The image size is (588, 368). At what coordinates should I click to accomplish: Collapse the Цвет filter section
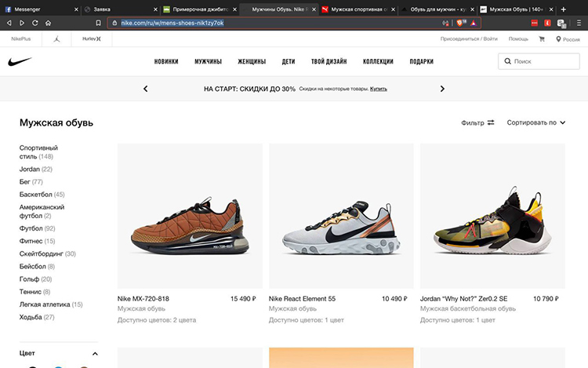95,353
